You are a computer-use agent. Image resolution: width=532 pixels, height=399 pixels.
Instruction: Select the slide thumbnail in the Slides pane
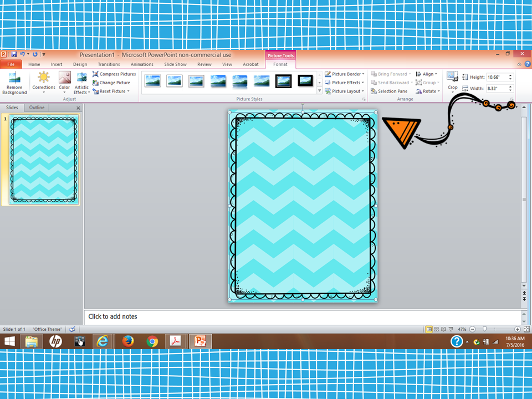[x=43, y=159]
